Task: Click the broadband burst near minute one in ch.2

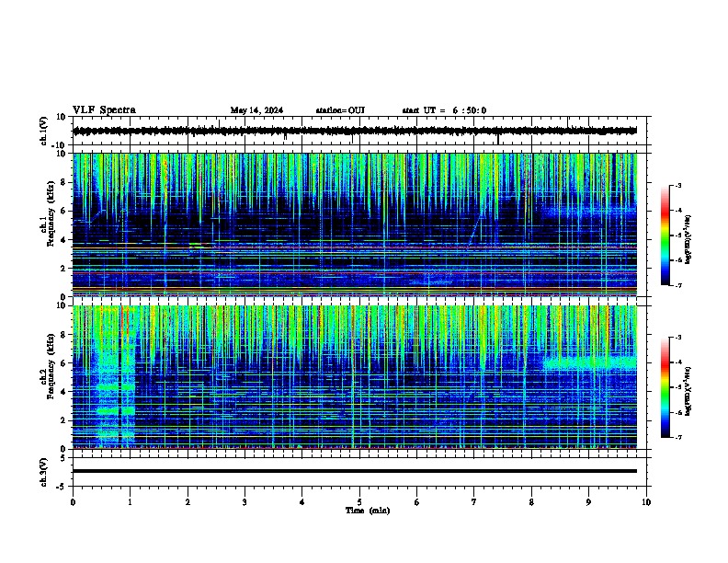Action: coord(115,377)
